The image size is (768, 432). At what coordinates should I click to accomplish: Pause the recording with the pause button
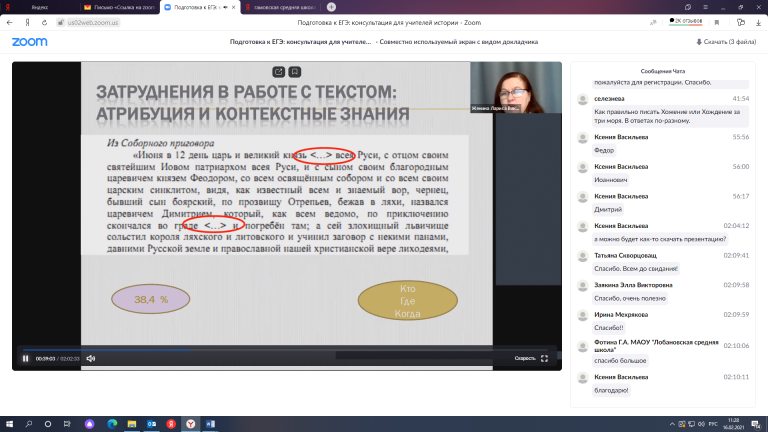25,359
